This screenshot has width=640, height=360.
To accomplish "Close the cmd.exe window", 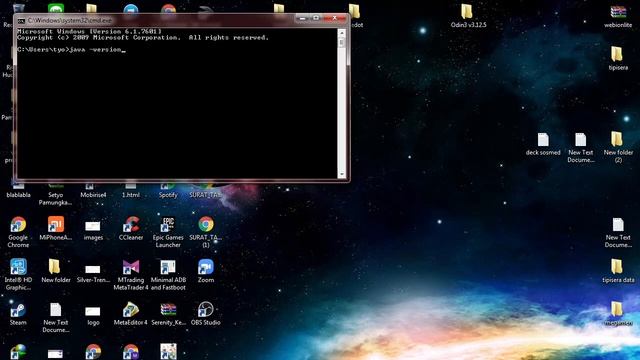I will point(334,18).
